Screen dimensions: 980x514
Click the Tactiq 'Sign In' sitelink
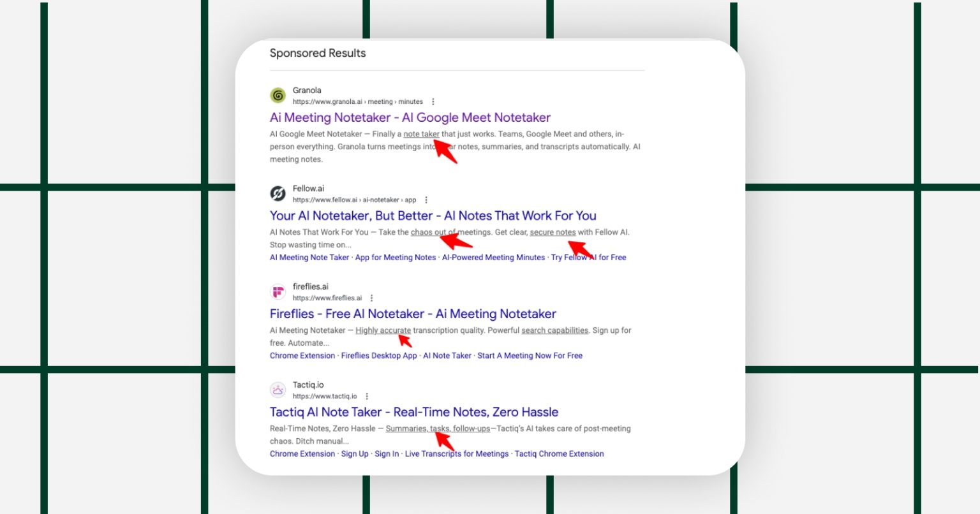coord(387,454)
